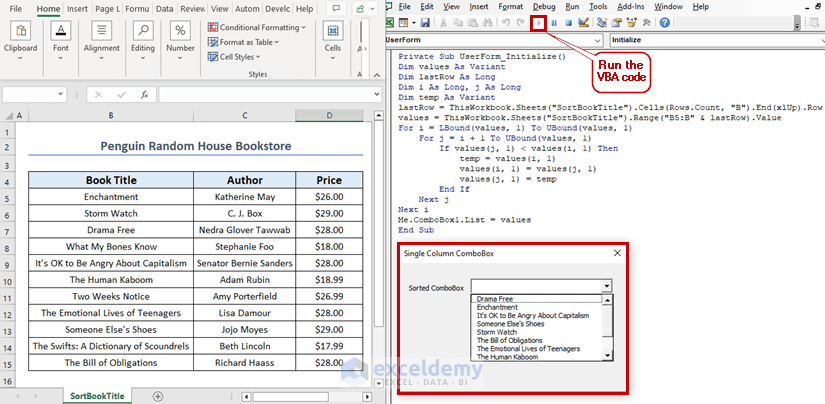
Task: Open the Debug menu in VBA editor
Action: click(544, 7)
